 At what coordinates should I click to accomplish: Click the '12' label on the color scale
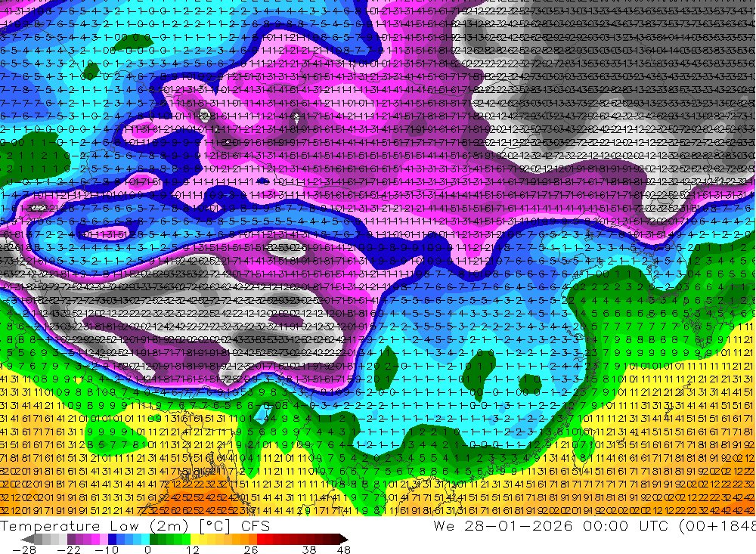192,549
